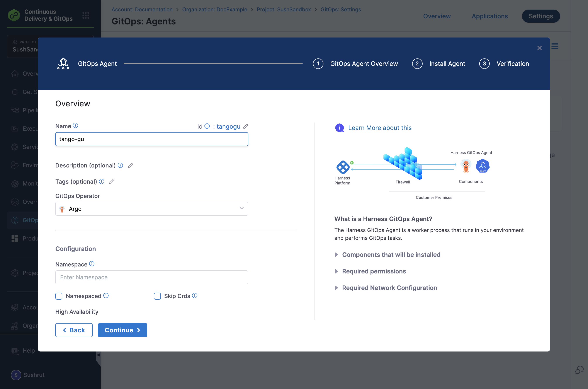The width and height of the screenshot is (588, 389).
Task: Edit the Id with pencil icon
Action: click(x=245, y=126)
